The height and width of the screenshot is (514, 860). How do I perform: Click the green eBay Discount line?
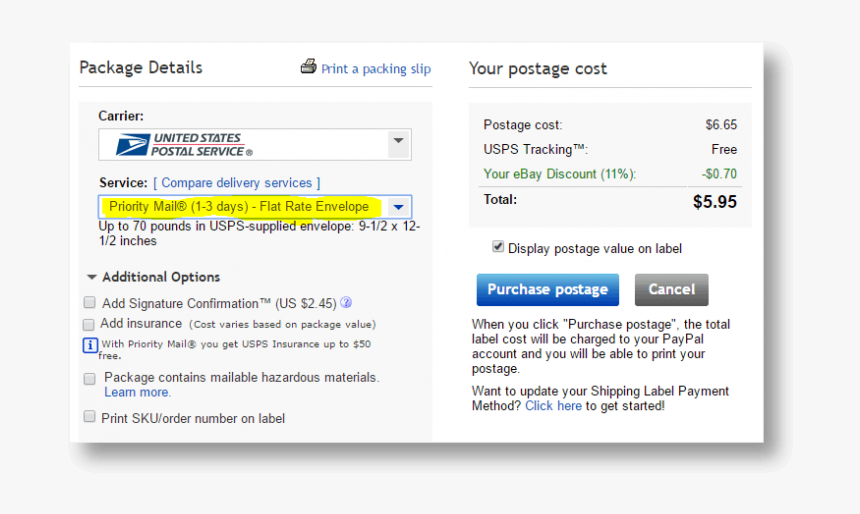(x=559, y=174)
